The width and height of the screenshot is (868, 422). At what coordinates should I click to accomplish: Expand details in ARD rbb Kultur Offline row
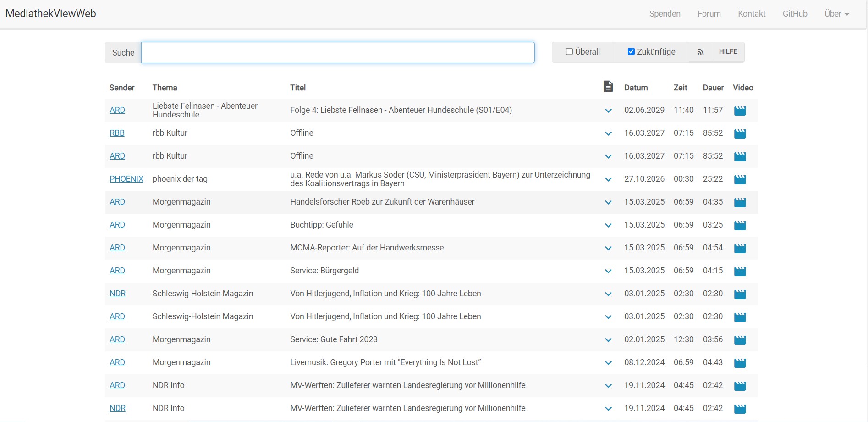coord(608,156)
